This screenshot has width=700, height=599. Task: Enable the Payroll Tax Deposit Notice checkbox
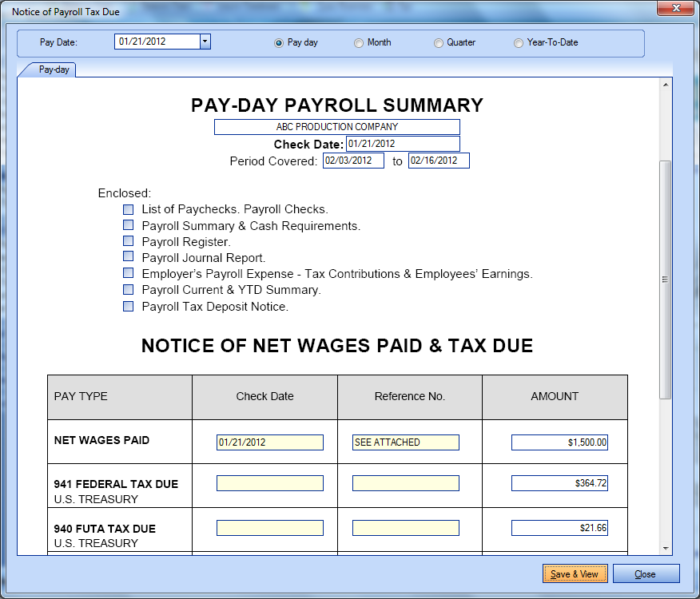(129, 306)
